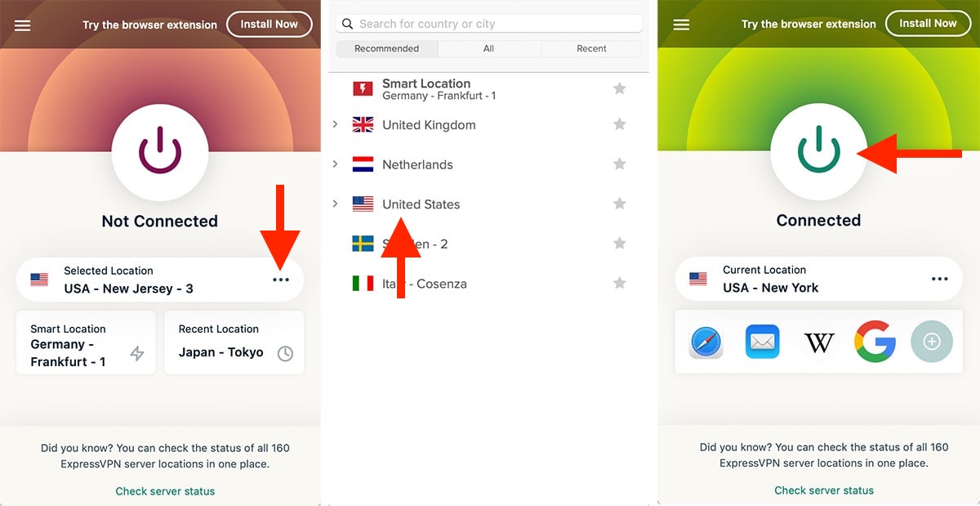Turn on VPN with purple power button
The width and height of the screenshot is (980, 506).
click(159, 151)
